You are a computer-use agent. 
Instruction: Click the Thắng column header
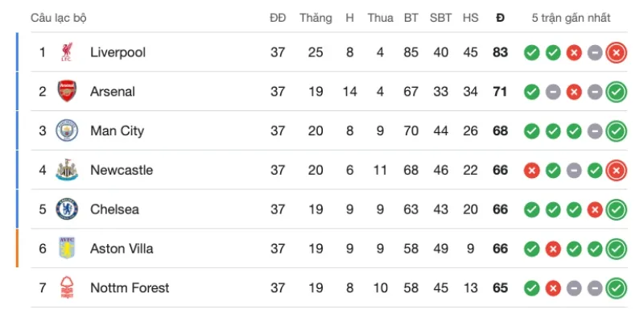316,18
